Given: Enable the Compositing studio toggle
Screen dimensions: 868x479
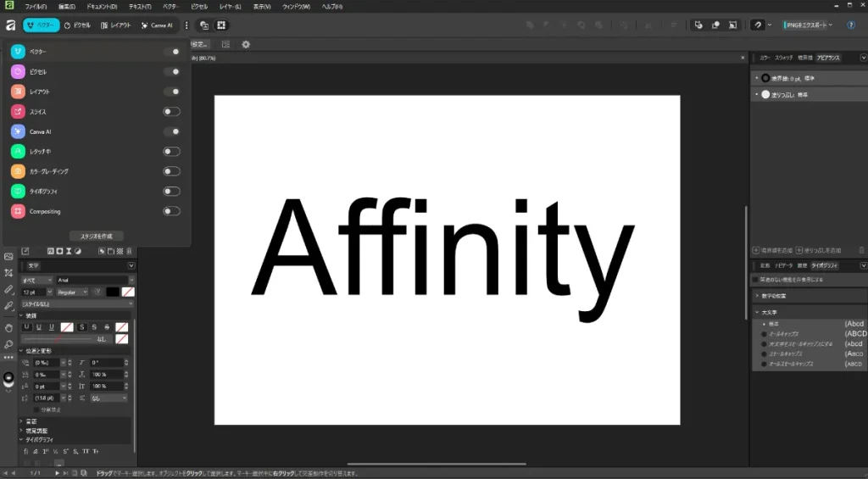Looking at the screenshot, I should coord(171,212).
